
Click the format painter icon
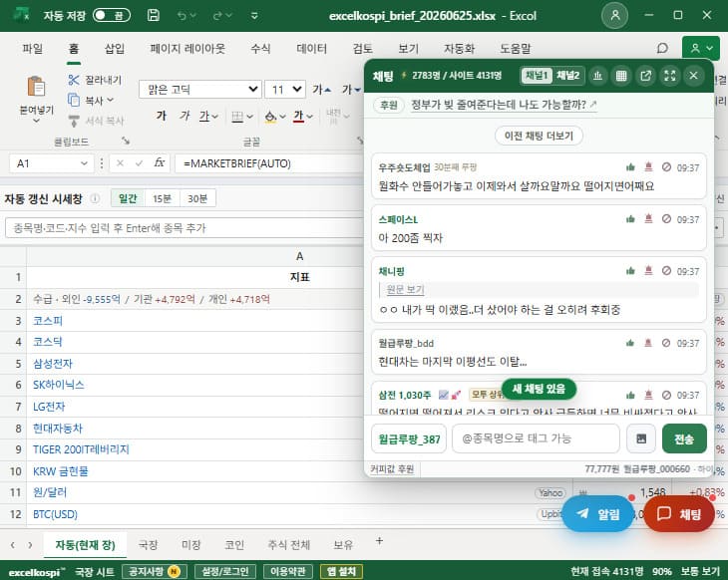tap(74, 121)
